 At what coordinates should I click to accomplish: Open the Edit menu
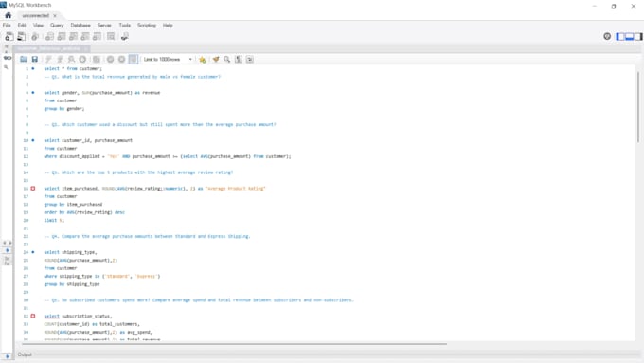(22, 25)
